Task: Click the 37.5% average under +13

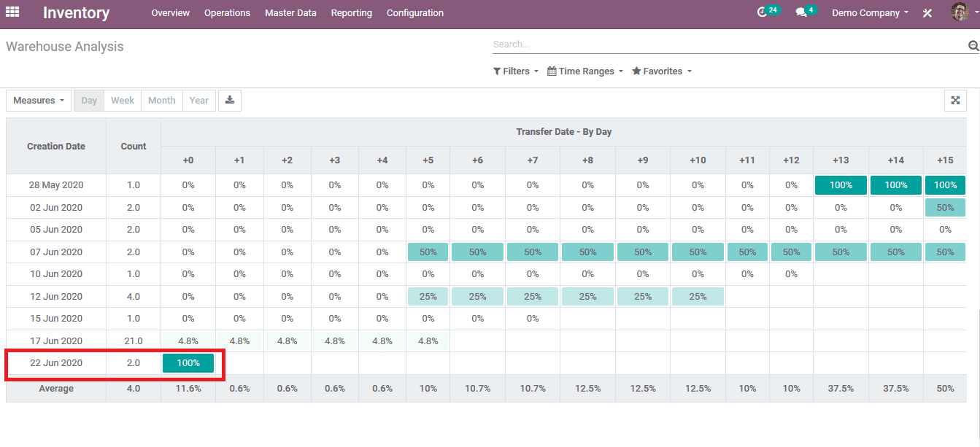Action: pyautogui.click(x=841, y=389)
